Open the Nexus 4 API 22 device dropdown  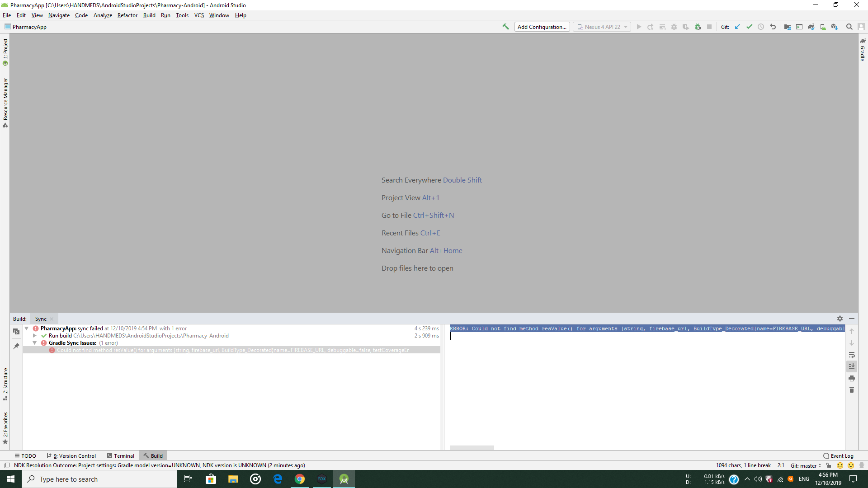click(x=602, y=27)
